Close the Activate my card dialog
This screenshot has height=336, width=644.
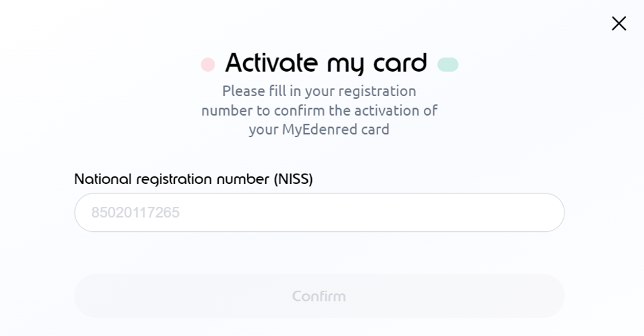pos(618,24)
